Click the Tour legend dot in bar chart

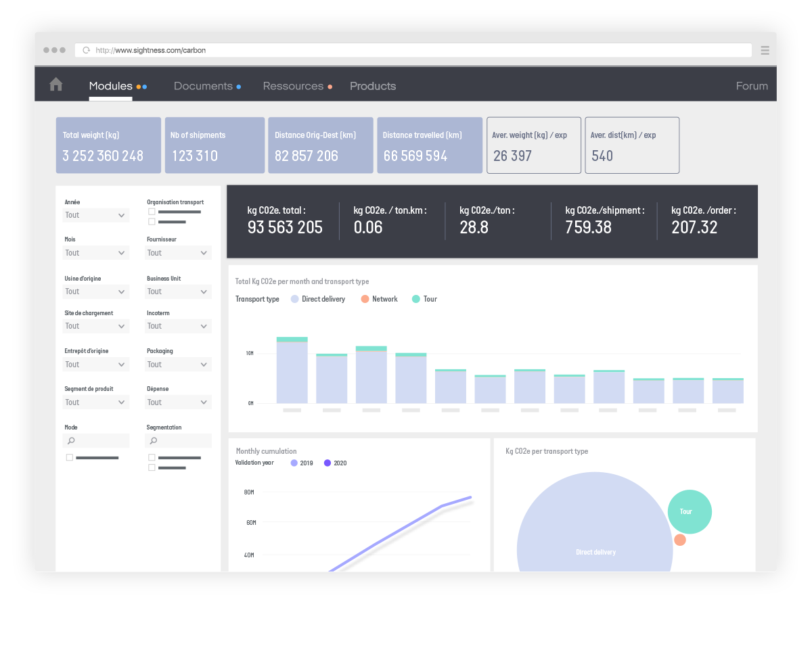click(416, 299)
